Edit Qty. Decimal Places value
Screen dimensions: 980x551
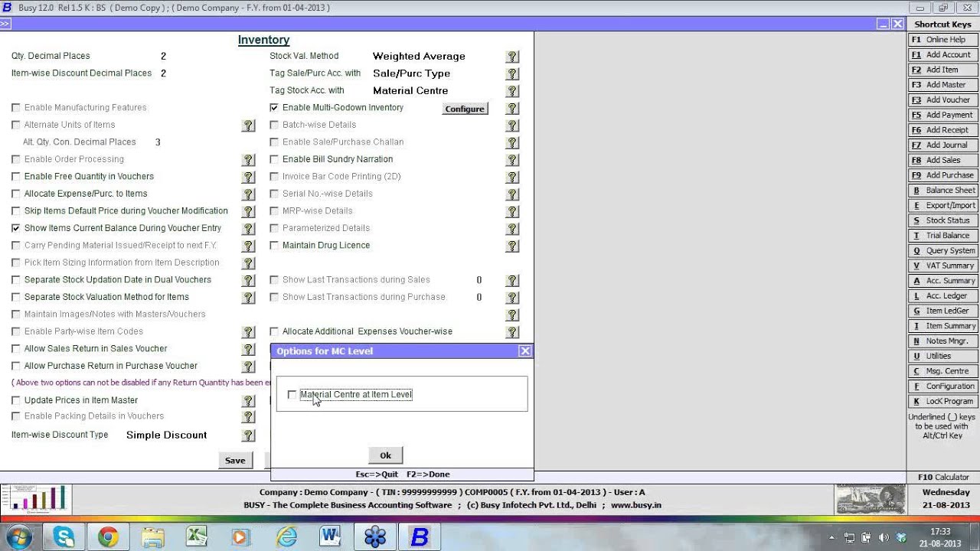click(x=163, y=56)
